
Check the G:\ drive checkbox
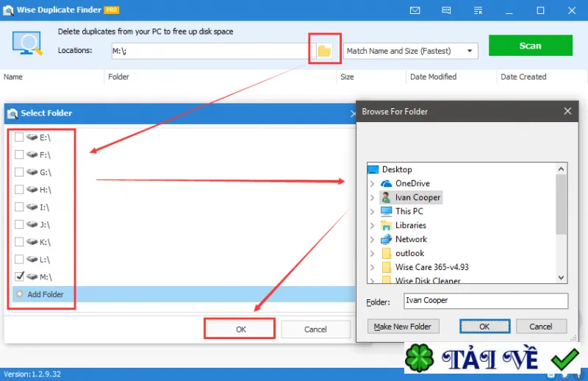(x=19, y=172)
